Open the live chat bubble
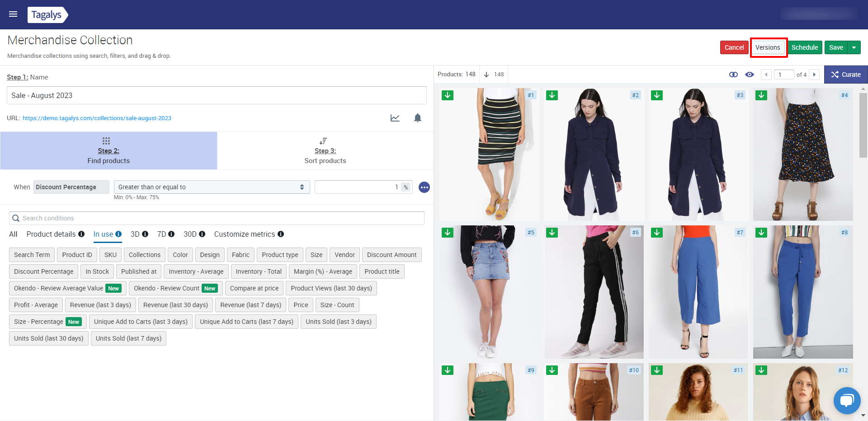Image resolution: width=868 pixels, height=421 pixels. click(847, 401)
